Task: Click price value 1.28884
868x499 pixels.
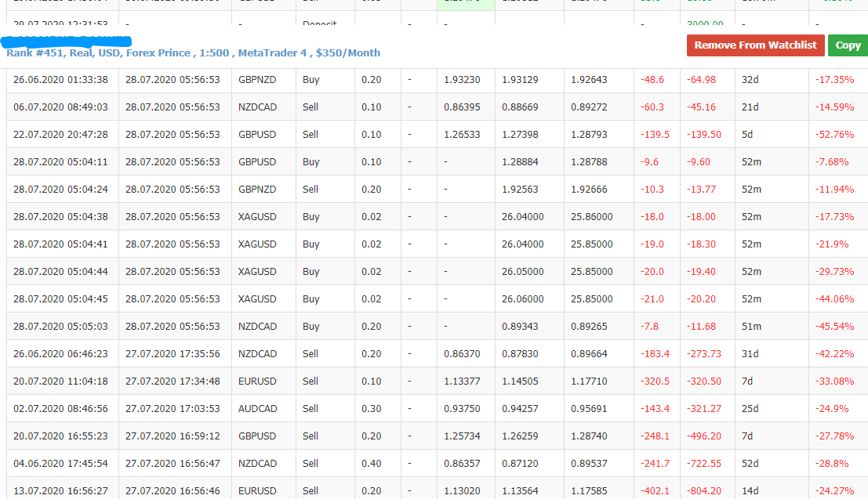Action: click(x=520, y=162)
